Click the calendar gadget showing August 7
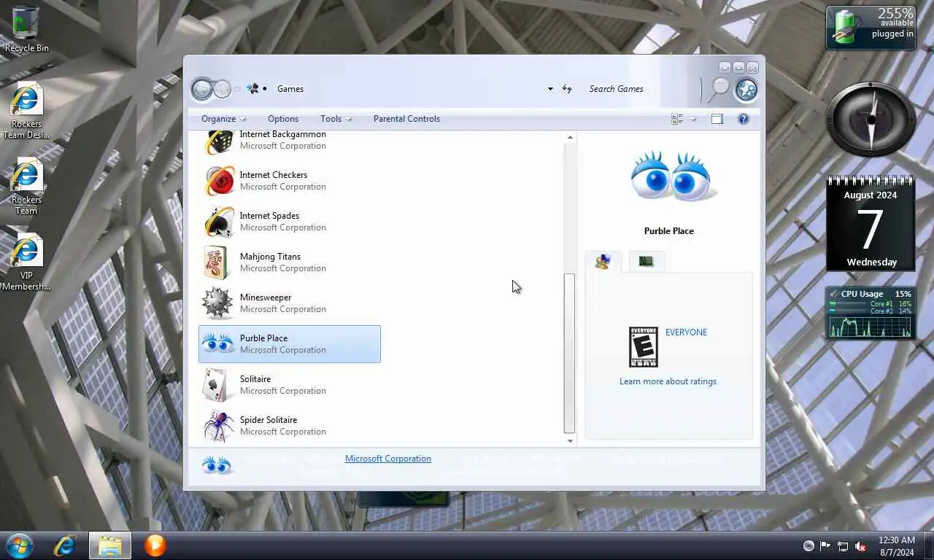The image size is (934, 560). (x=871, y=223)
